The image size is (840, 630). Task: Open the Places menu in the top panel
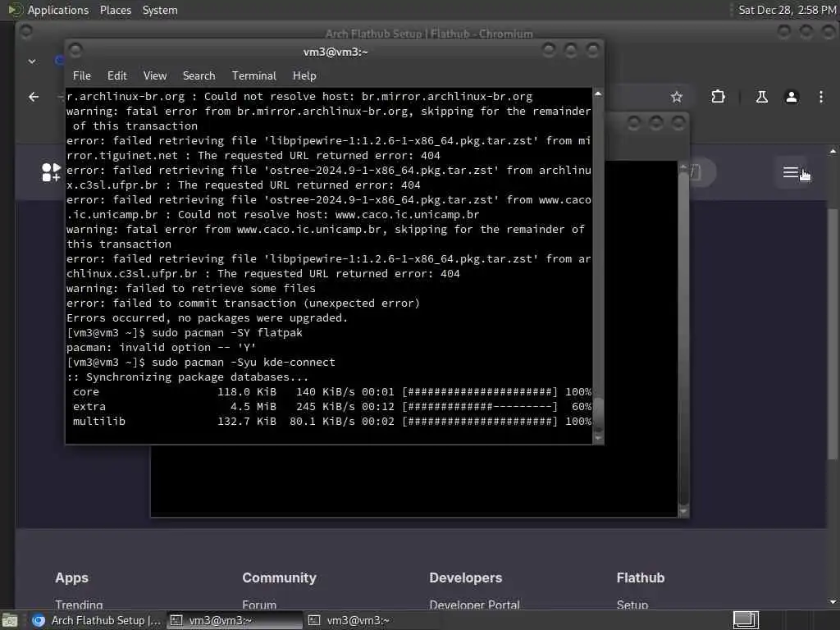click(115, 10)
